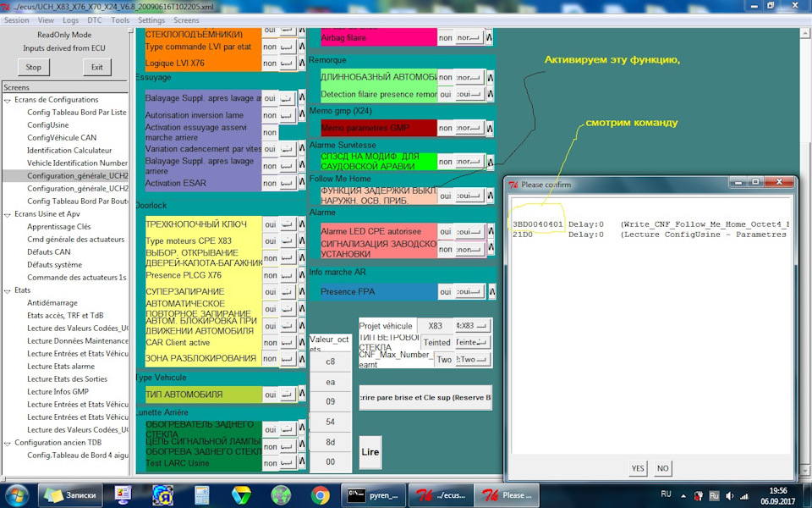
Task: Open the Windows Start menu
Action: [x=17, y=495]
